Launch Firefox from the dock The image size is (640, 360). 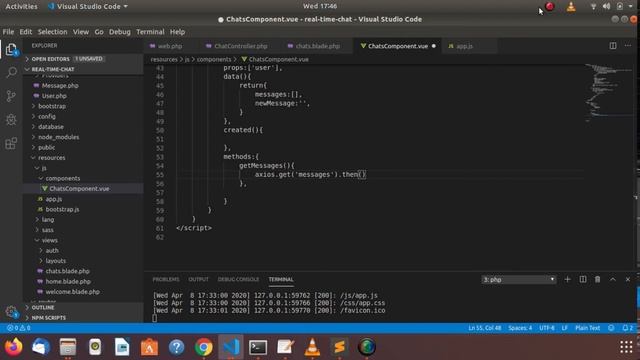click(x=13, y=347)
